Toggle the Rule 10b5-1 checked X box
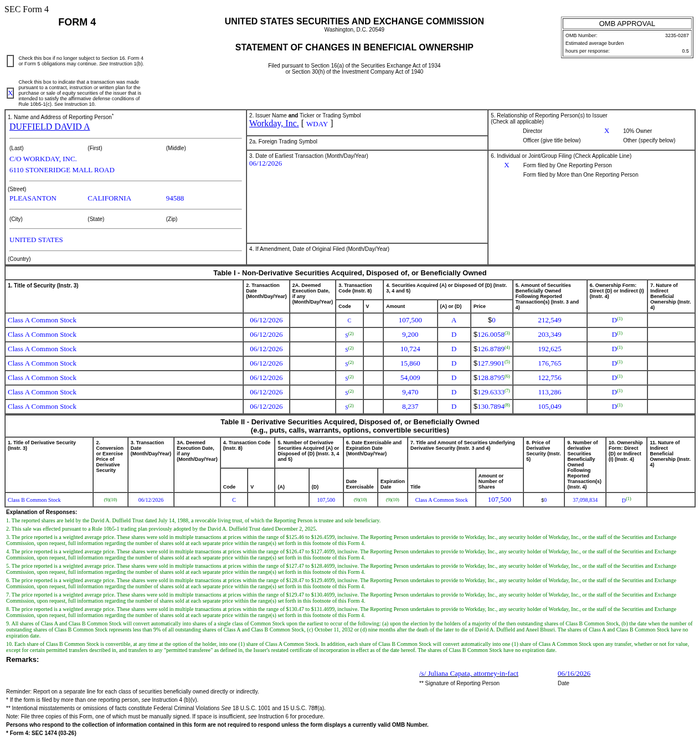The image size is (700, 750). pos(11,93)
